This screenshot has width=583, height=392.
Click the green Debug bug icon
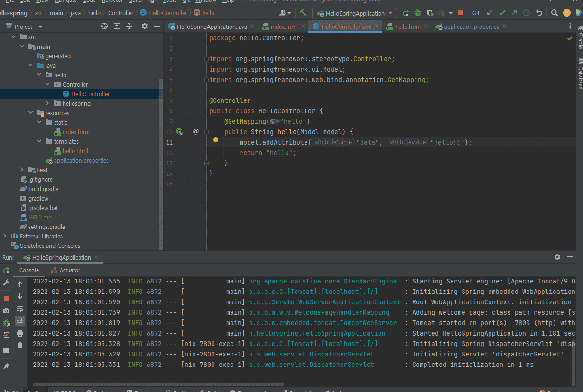(418, 13)
